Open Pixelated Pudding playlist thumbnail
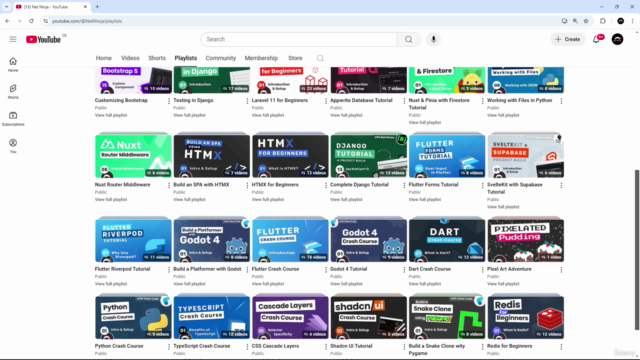 pos(526,241)
